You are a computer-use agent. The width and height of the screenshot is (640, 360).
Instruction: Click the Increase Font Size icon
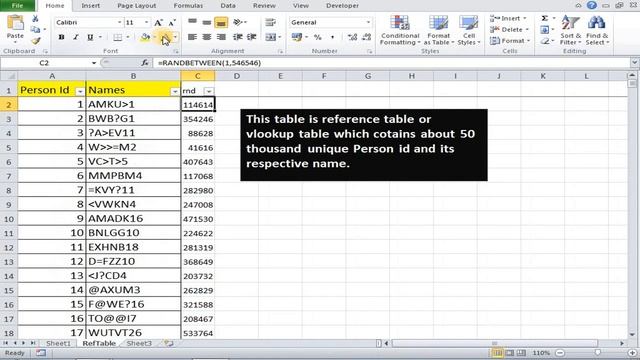(x=158, y=22)
